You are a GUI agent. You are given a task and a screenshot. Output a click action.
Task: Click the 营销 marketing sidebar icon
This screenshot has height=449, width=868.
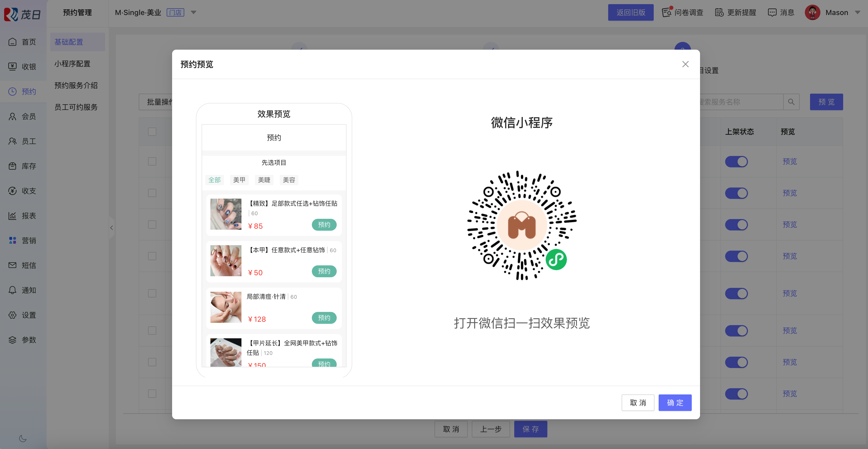(x=12, y=241)
